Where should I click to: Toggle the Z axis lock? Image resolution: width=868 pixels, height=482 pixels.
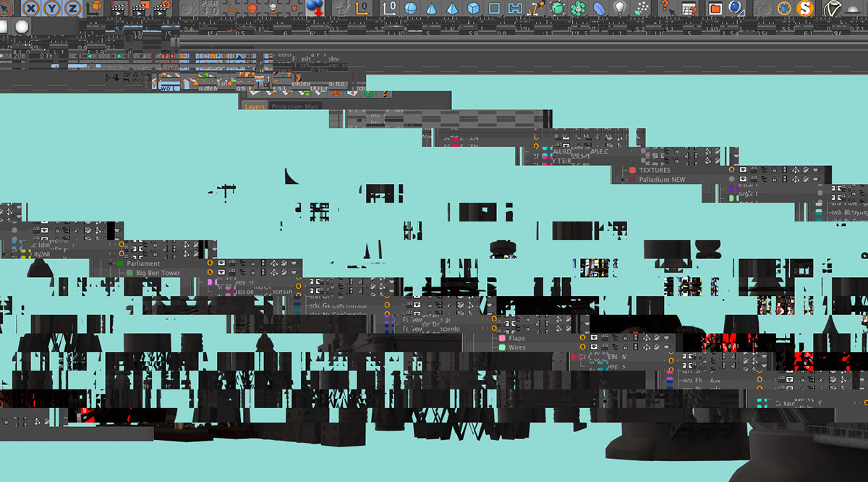pyautogui.click(x=72, y=8)
